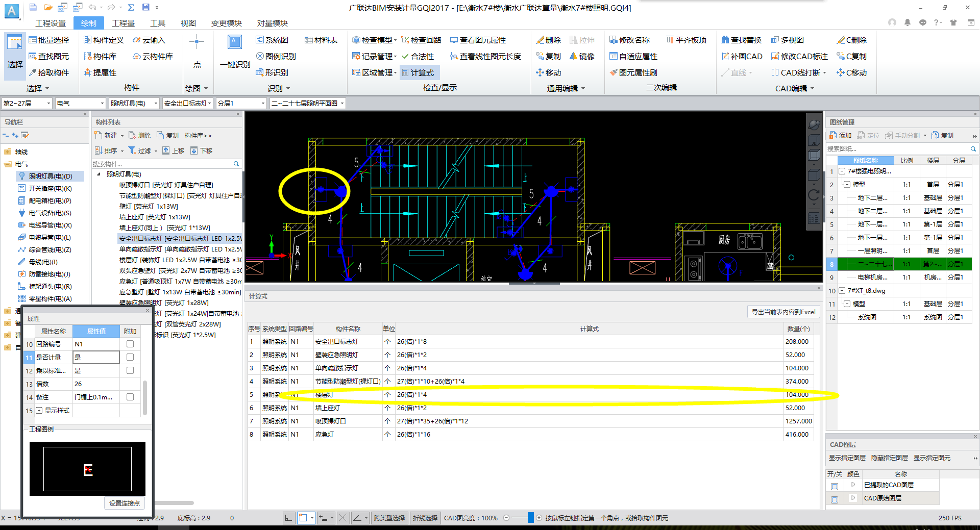Collapse 照明灯具(电) tree in component list
This screenshot has height=530, width=980.
(x=99, y=174)
